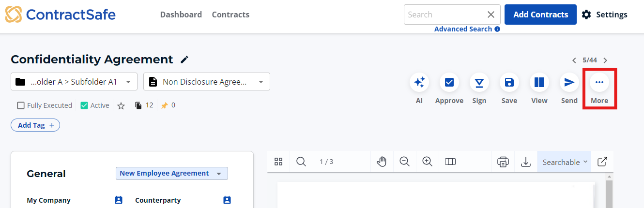The height and width of the screenshot is (208, 644).
Task: Edit title with the pencil icon
Action: pos(184,59)
